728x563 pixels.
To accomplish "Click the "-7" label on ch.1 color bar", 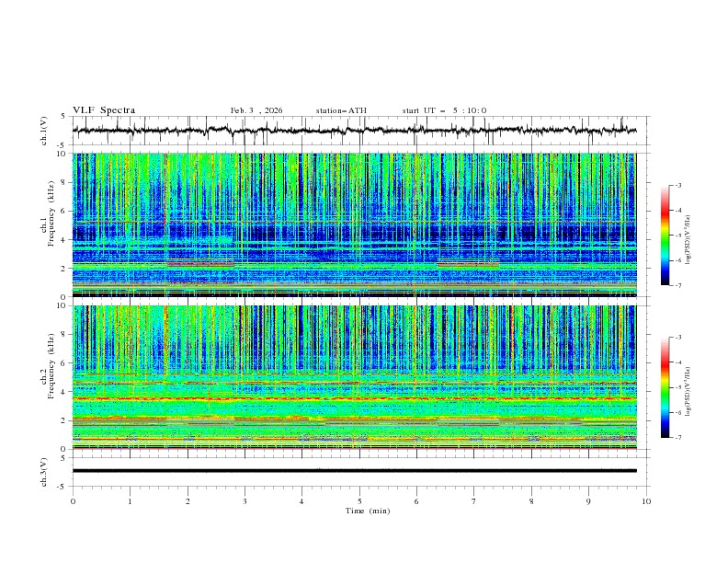I will [677, 285].
